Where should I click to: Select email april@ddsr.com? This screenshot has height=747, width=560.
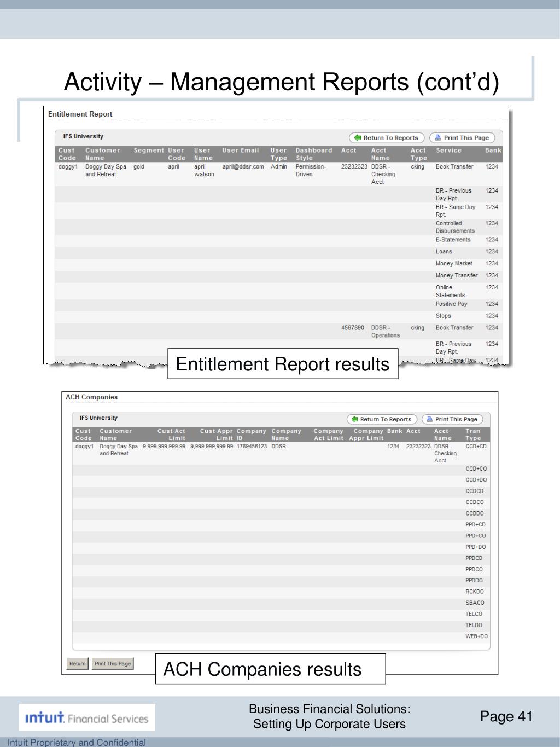243,167
